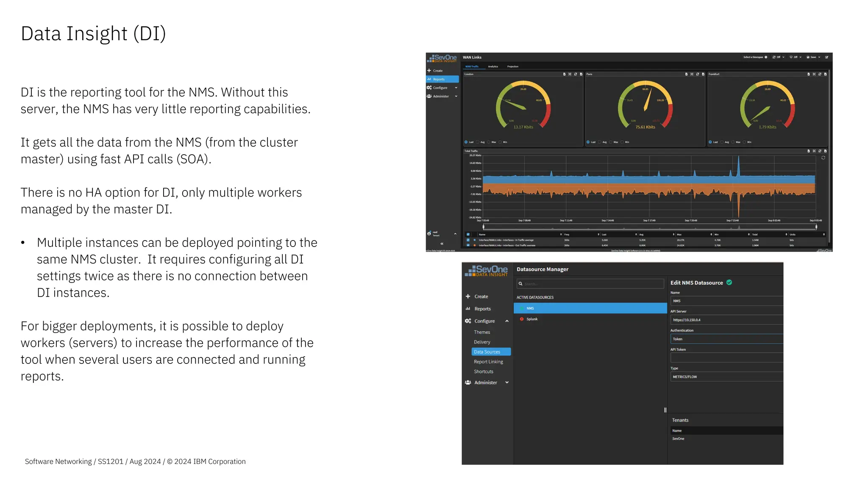Click the people Administer icon in WAN Links sidebar
This screenshot has width=868, height=488.
click(x=429, y=96)
